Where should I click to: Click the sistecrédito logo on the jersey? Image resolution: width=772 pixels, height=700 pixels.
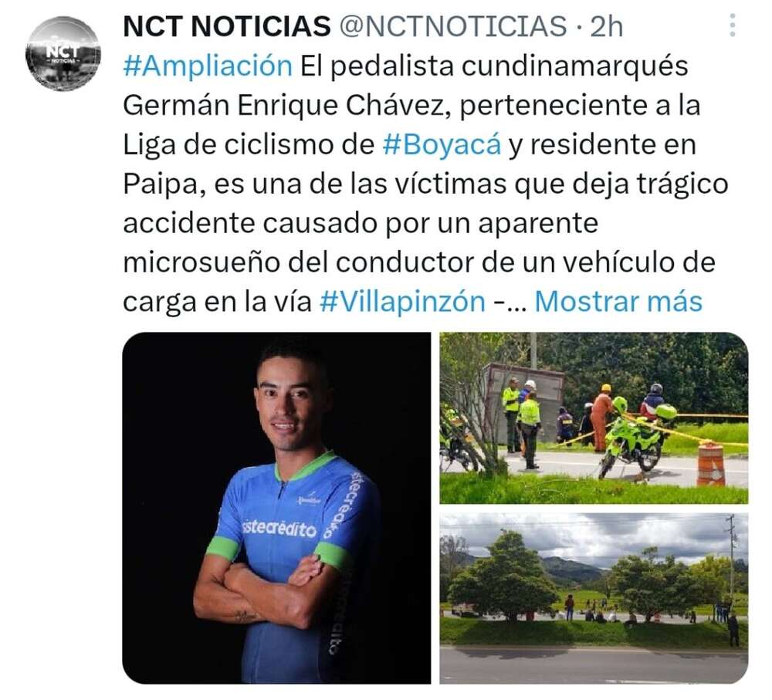click(x=279, y=529)
